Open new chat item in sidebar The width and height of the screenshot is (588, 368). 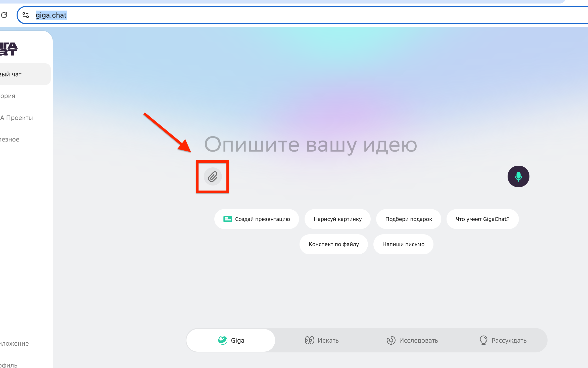(25, 74)
